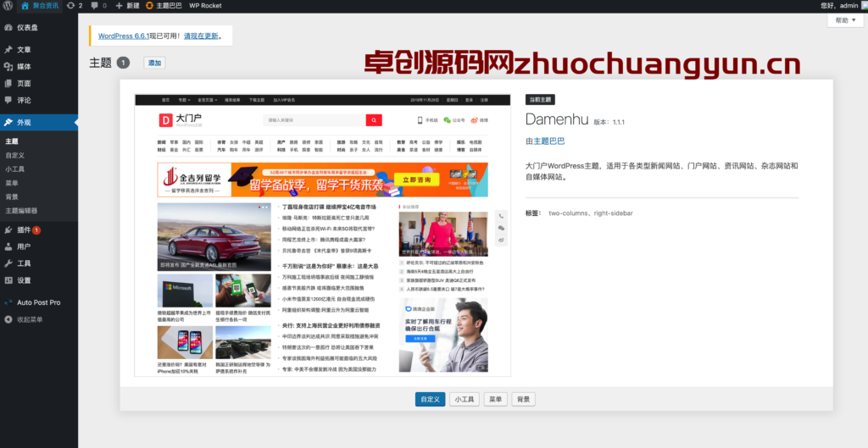Click the 当前主题 label
This screenshot has height=448, width=868.
point(540,100)
